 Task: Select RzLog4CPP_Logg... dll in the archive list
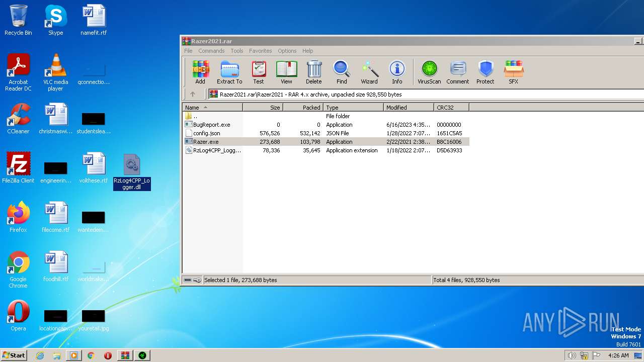[326, 150]
